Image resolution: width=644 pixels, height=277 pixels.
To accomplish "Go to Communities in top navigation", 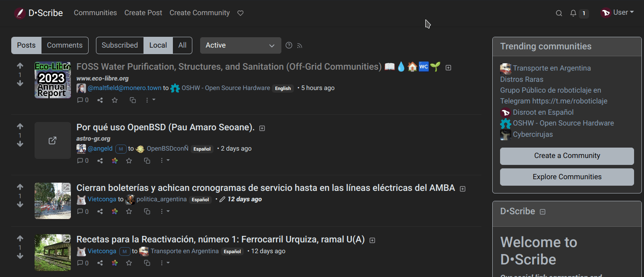I will 95,13.
